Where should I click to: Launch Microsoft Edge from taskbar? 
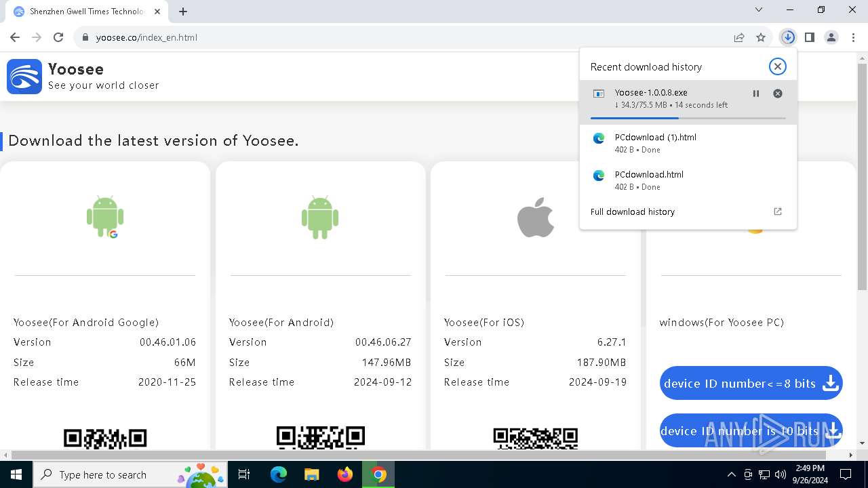pos(279,474)
